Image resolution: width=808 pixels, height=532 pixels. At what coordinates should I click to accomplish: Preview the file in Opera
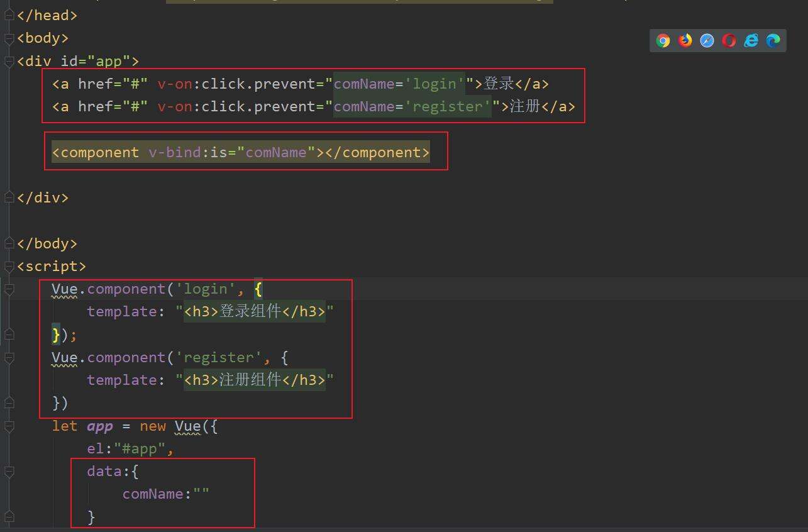tap(729, 41)
